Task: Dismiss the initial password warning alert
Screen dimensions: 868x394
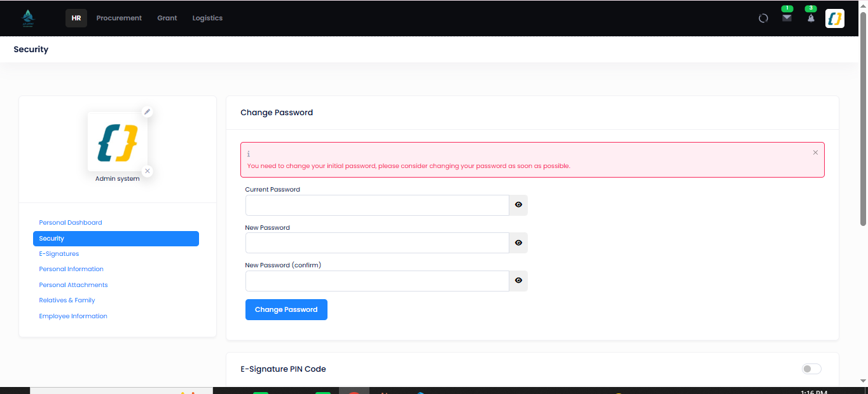Action: [815, 153]
